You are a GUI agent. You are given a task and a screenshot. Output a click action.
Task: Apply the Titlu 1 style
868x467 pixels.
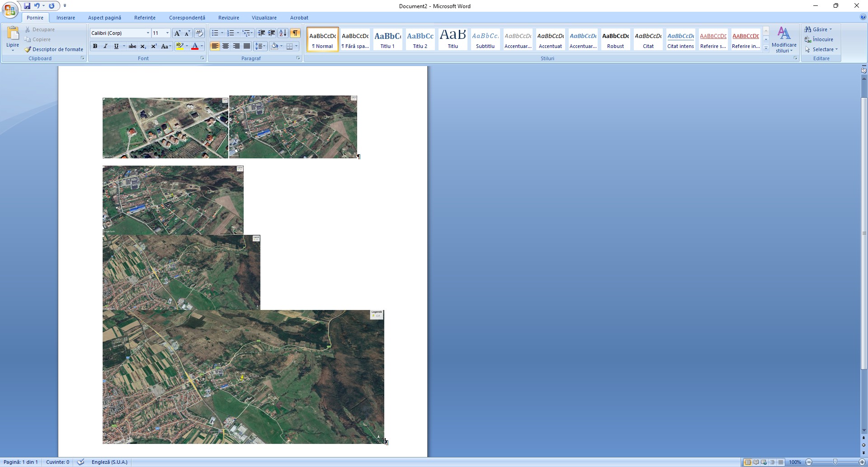[387, 40]
